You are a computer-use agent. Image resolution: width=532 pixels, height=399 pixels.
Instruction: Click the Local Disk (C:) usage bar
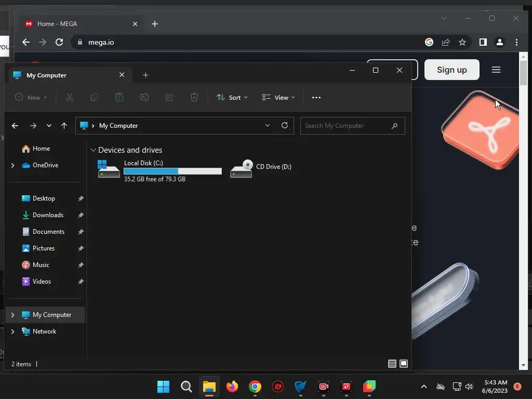coord(172,171)
